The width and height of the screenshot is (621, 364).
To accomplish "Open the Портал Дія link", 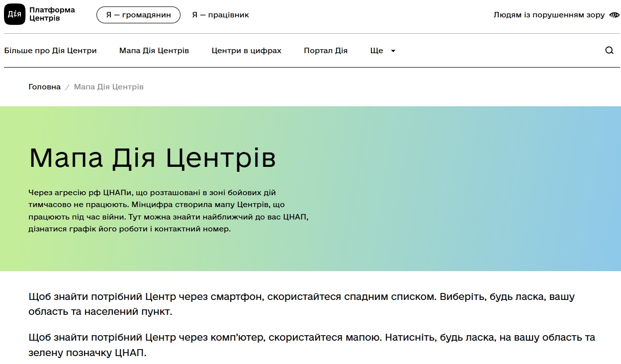I will (x=326, y=50).
